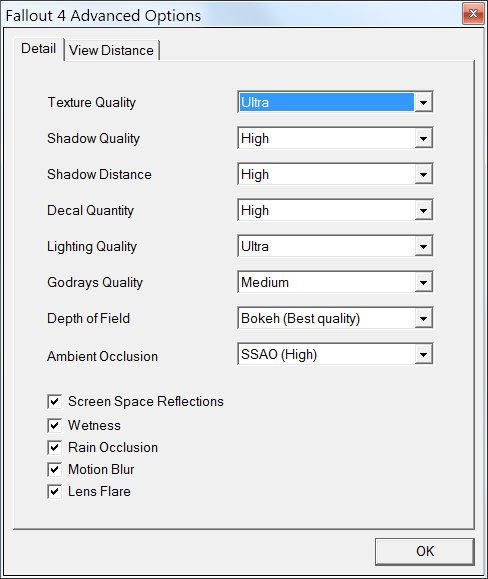Turn off the Motion Blur checkbox
This screenshot has width=488, height=579.
coord(54,469)
